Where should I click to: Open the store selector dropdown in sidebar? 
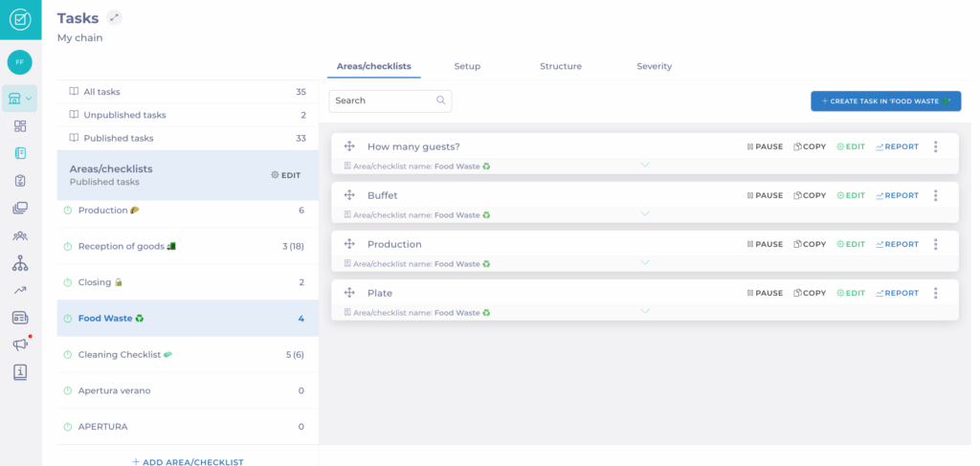tap(20, 99)
